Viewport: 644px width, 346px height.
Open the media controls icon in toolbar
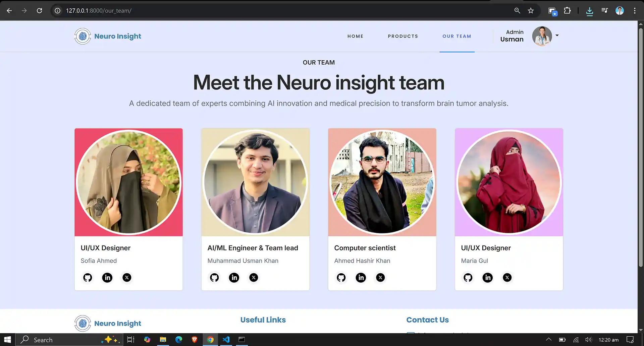(604, 10)
